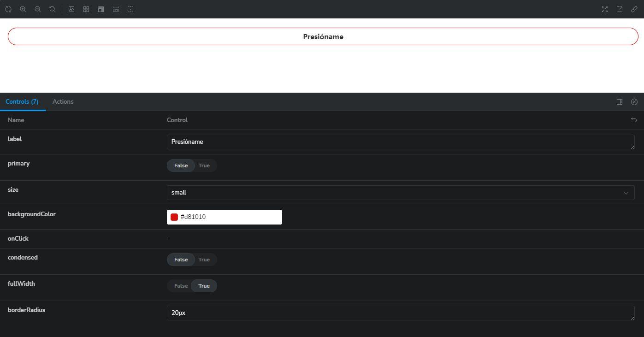Change the viewport size
Image resolution: width=644 pixels, height=337 pixels.
[101, 9]
